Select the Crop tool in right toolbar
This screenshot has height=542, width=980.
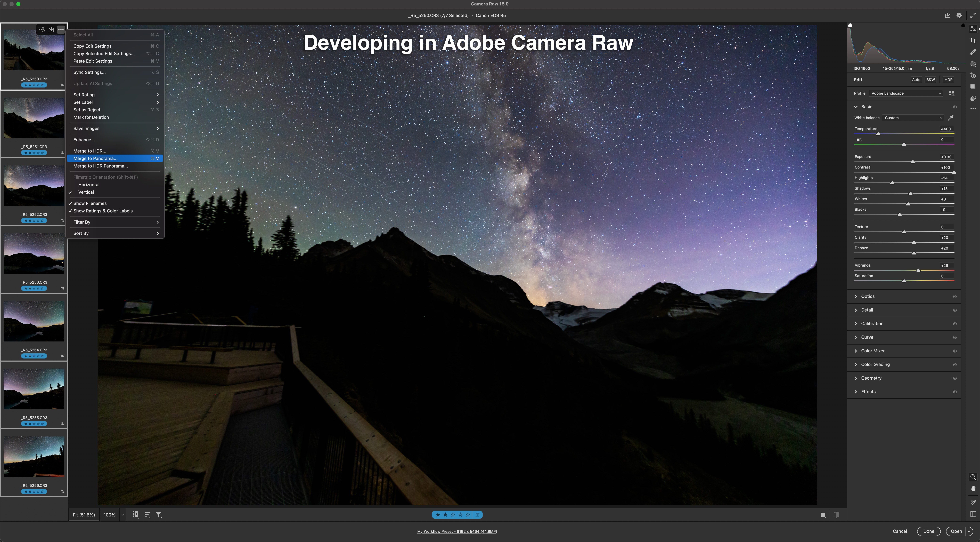click(x=973, y=41)
